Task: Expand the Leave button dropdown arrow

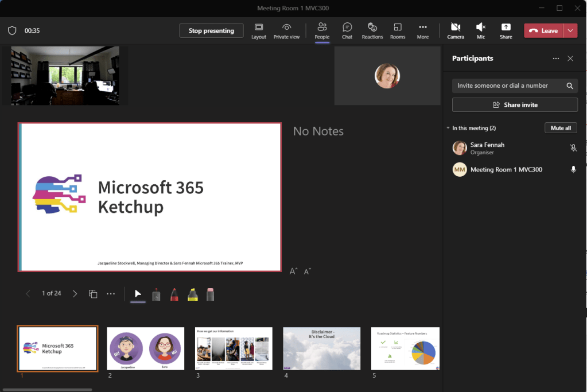Action: point(570,30)
